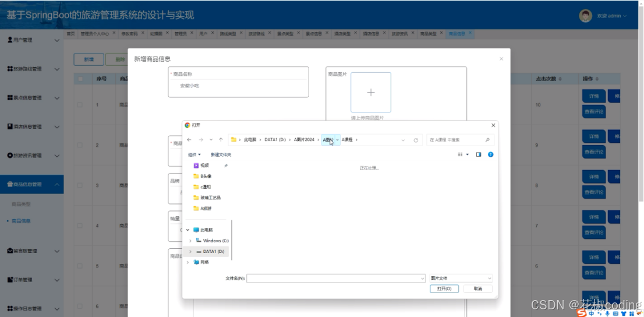Click the 此电脑 breadcrumb segment
Image resolution: width=644 pixels, height=317 pixels.
tap(250, 140)
